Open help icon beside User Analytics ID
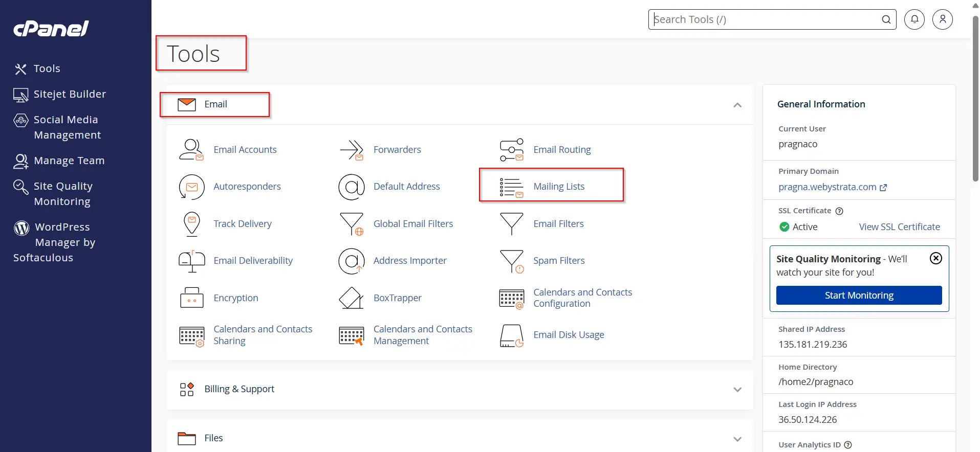980x452 pixels. (x=848, y=445)
